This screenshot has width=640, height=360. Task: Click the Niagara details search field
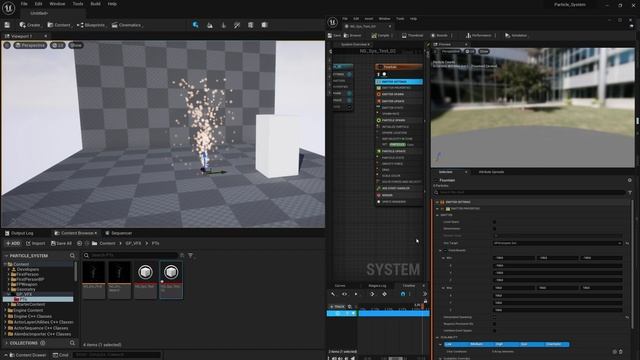(x=529, y=192)
